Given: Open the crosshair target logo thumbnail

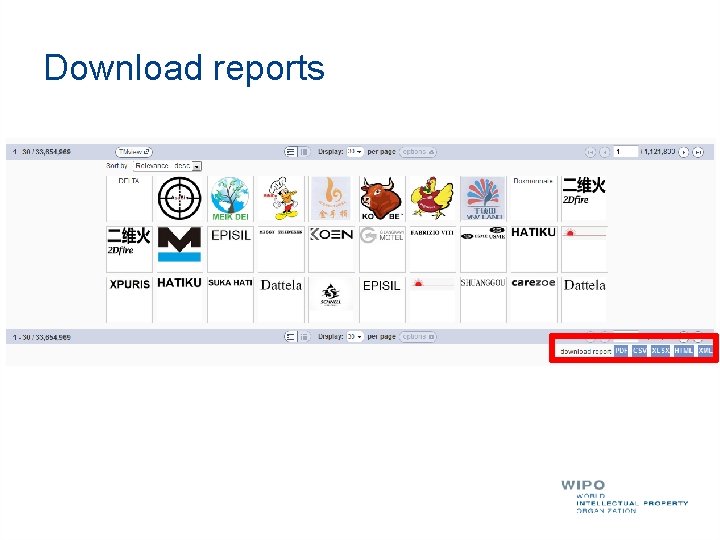Looking at the screenshot, I should (x=180, y=199).
